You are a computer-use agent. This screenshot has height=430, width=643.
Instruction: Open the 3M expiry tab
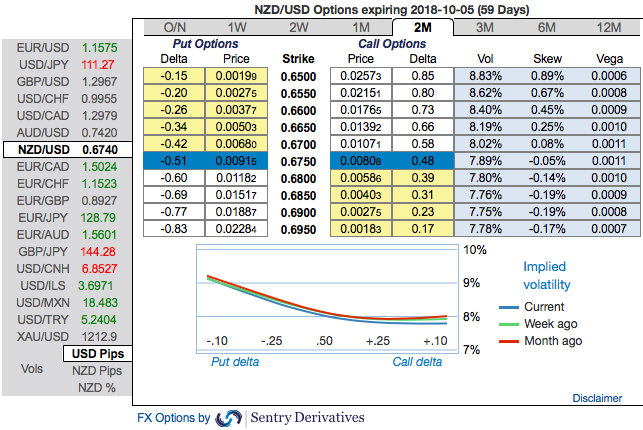[x=484, y=27]
